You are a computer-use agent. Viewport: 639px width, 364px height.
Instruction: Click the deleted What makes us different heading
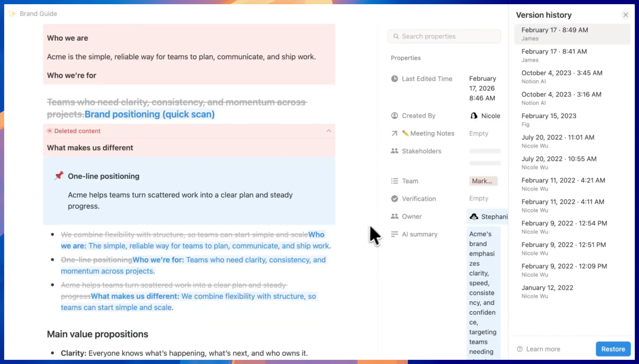tap(90, 148)
